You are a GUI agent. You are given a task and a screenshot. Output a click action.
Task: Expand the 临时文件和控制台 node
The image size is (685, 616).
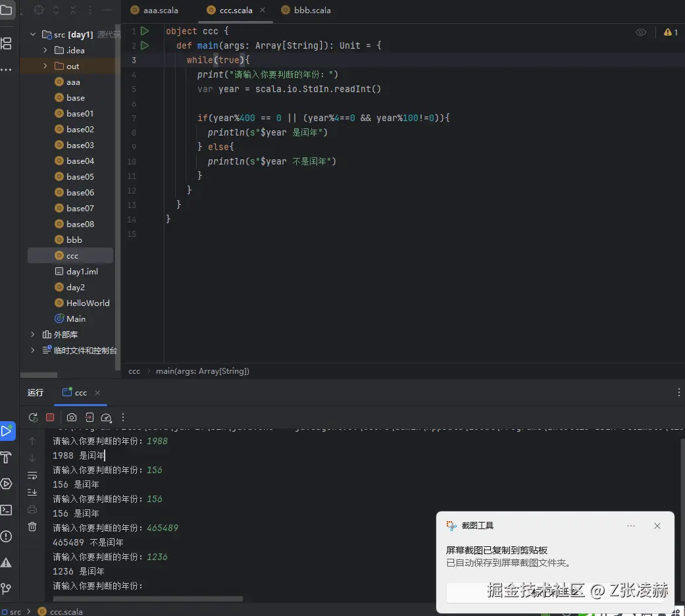coord(33,350)
